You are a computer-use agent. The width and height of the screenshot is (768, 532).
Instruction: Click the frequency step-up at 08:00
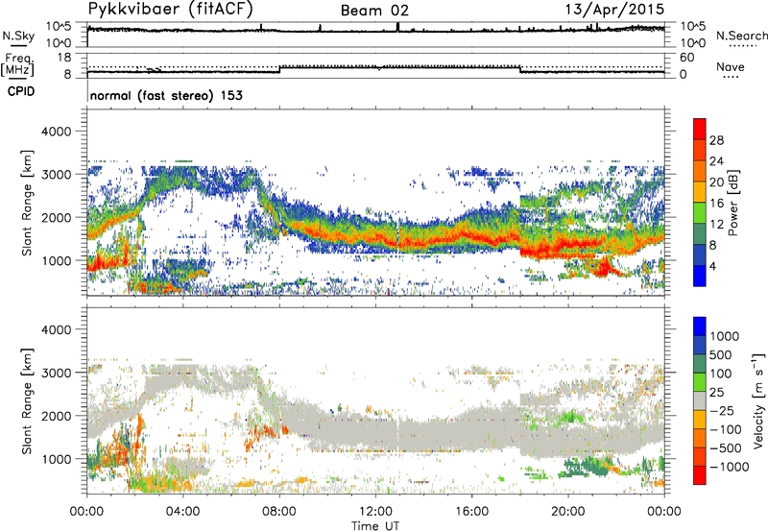click(279, 69)
